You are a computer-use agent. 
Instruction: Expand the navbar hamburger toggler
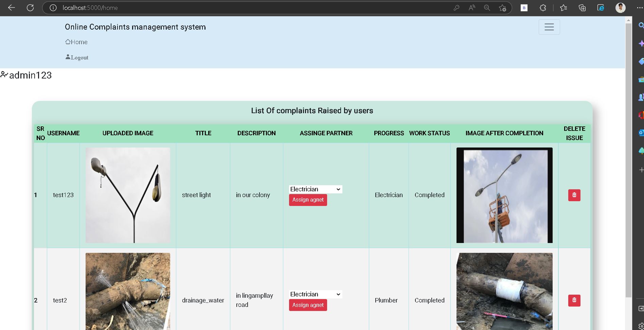[549, 27]
